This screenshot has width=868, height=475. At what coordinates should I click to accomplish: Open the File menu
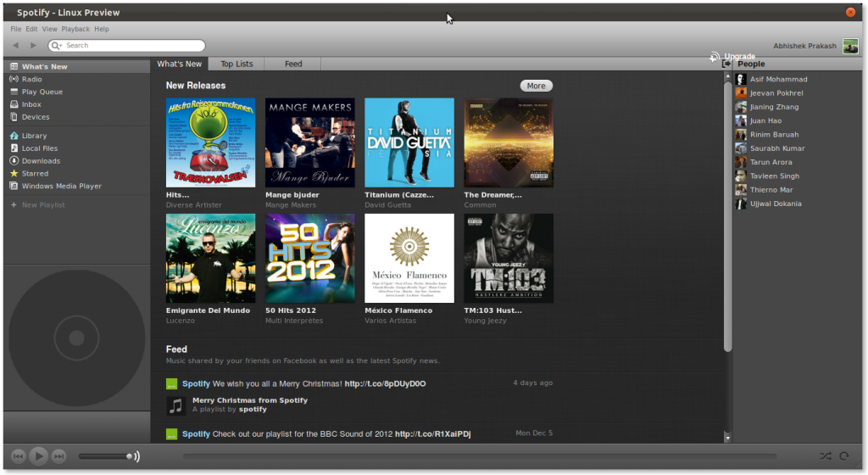16,29
